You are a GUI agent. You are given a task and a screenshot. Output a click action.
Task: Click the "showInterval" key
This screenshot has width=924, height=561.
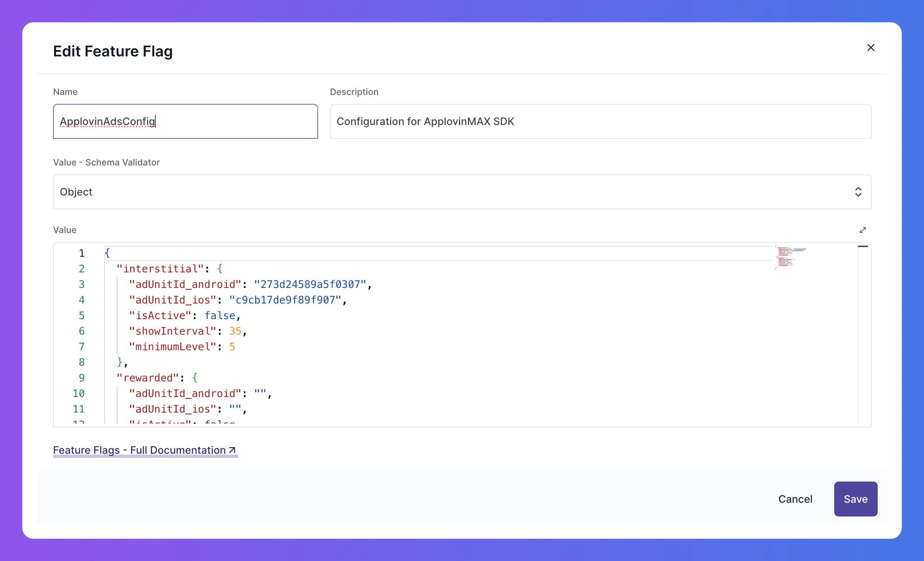click(x=172, y=331)
